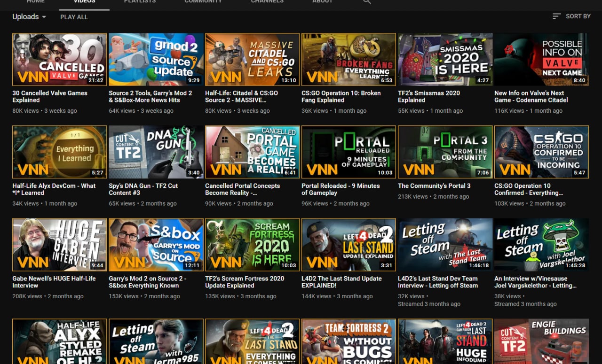Click the title '30 Cancelled Valve Games Explained'
Viewport: 602px width, 364px height.
(50, 96)
